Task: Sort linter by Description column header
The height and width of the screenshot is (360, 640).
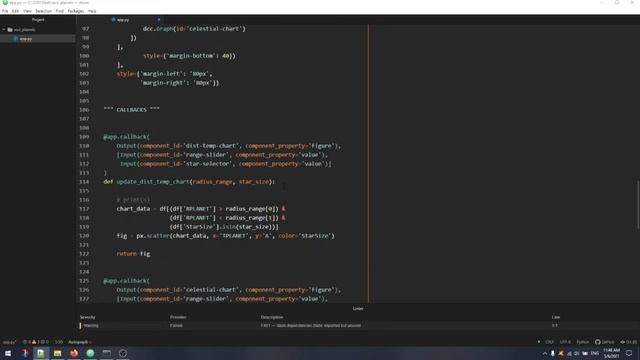Action: tap(272, 317)
